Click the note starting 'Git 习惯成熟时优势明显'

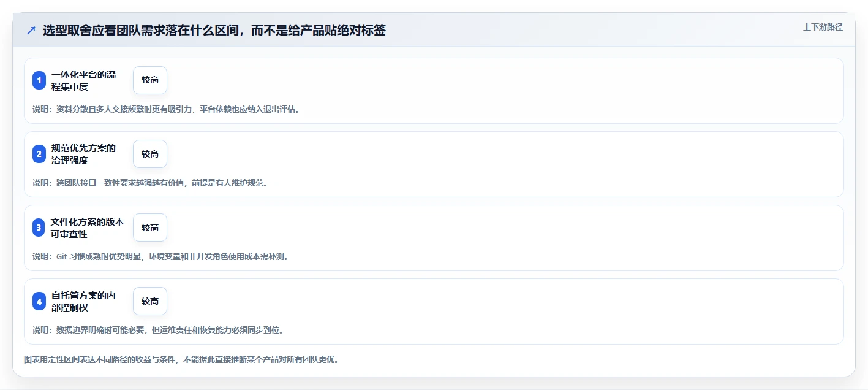(x=160, y=256)
